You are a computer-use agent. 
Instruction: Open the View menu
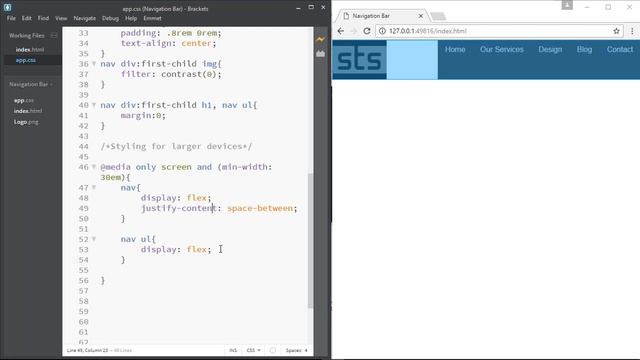click(x=61, y=18)
